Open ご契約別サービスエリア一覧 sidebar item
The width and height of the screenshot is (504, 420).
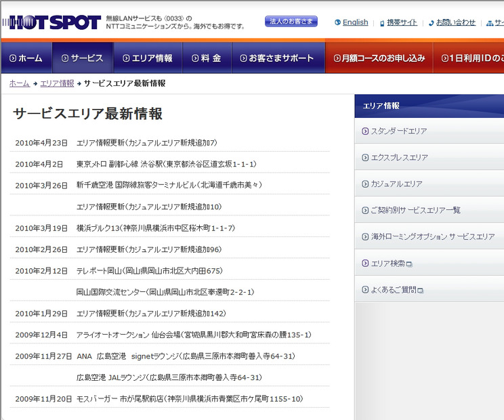click(415, 210)
